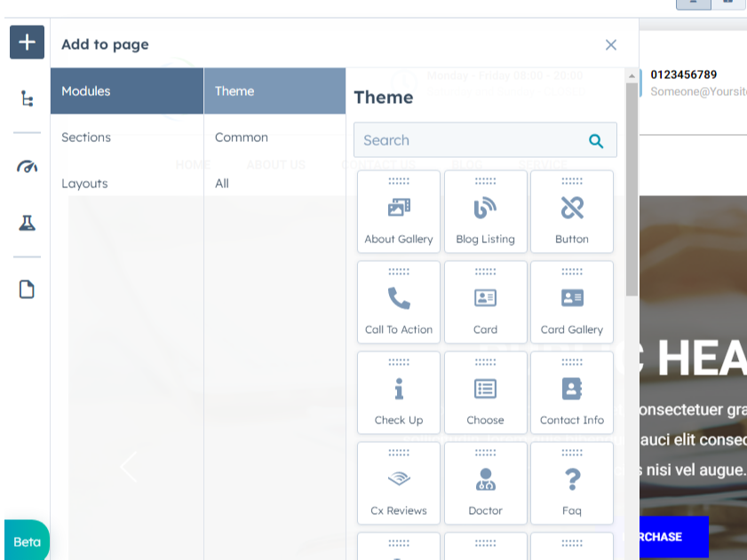Switch to the Sections category
Screen dimensions: 747x560
click(x=86, y=138)
